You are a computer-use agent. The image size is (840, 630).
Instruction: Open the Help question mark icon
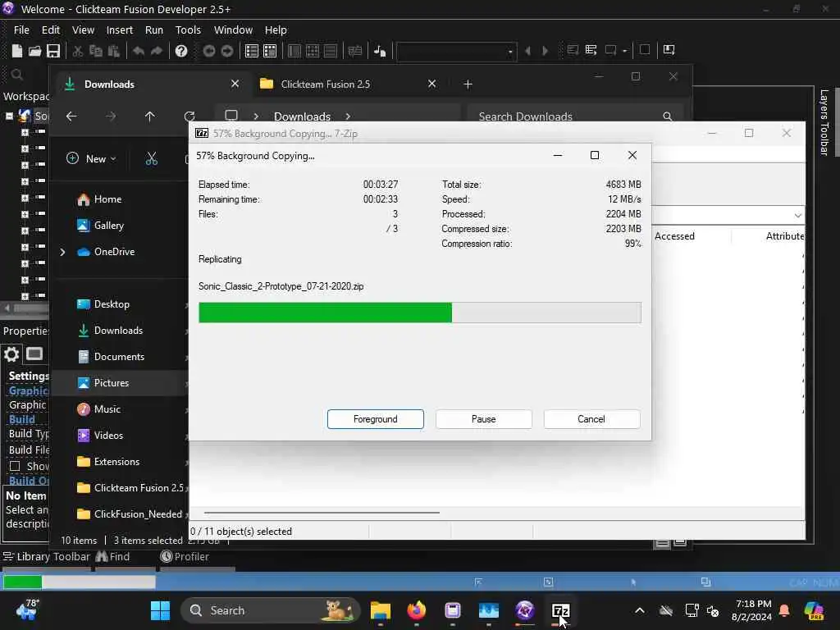[x=181, y=50]
